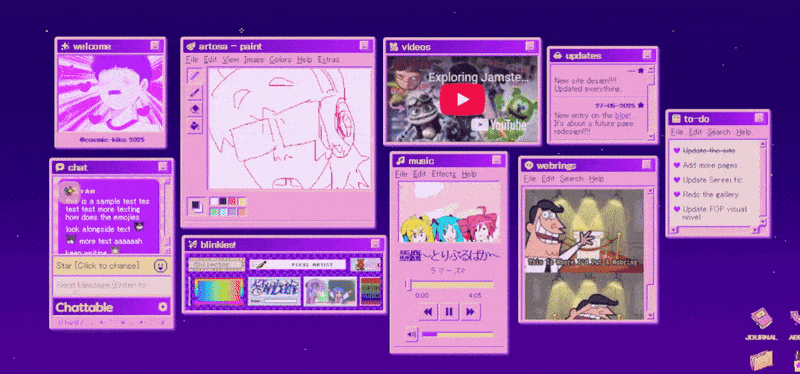Pause the music player track
Screen dimensions: 800x374
pos(449,311)
